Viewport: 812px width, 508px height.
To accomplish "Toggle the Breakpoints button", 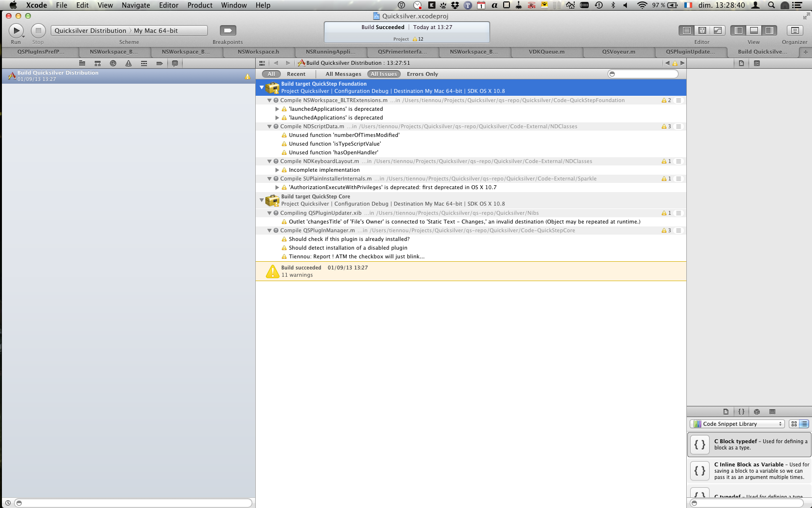I will [228, 30].
